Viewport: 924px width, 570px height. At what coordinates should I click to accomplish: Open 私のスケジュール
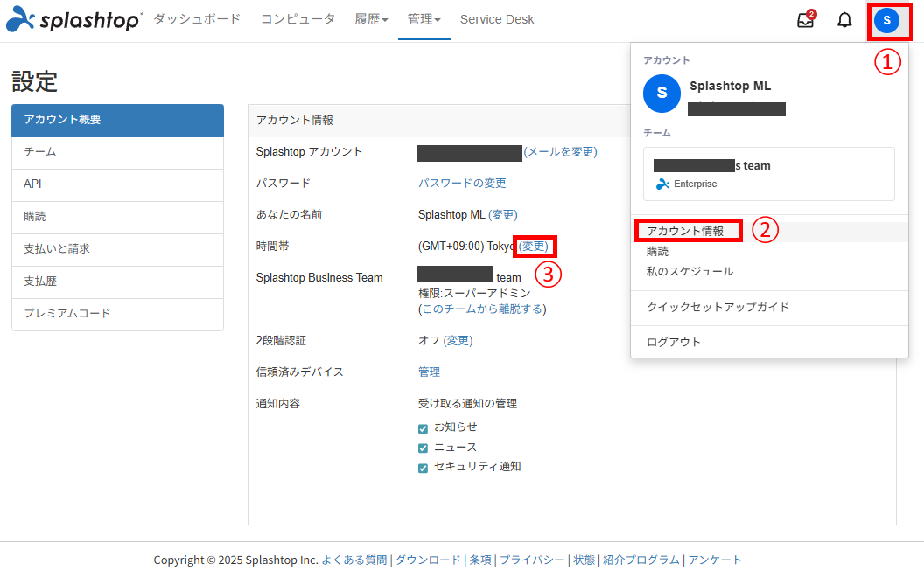690,272
